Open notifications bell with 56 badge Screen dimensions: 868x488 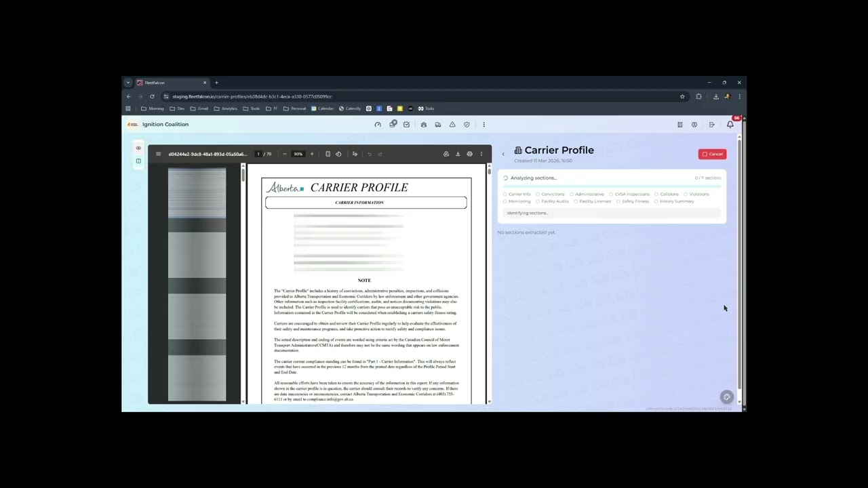pos(730,124)
